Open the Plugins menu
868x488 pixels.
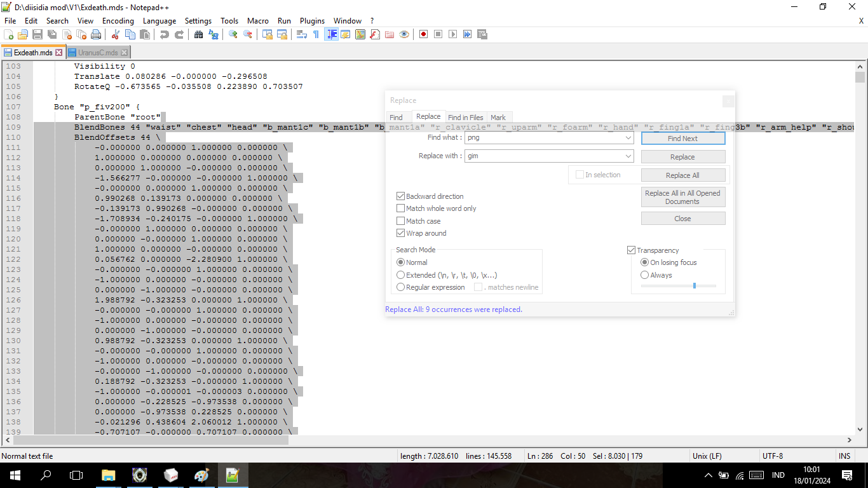pos(312,21)
